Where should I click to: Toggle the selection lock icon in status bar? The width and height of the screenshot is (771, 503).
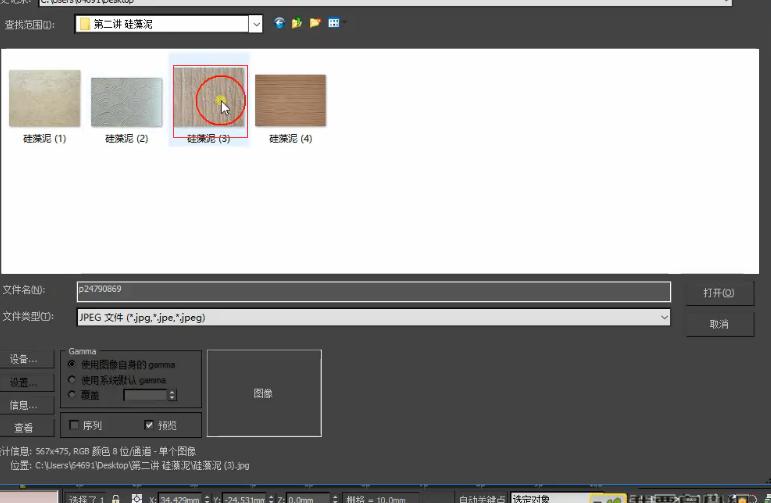(x=116, y=499)
